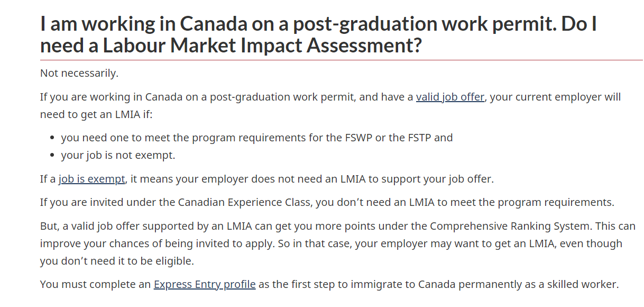The height and width of the screenshot is (307, 644).
Task: Open the "Express Entry profile" link
Action: (x=204, y=284)
